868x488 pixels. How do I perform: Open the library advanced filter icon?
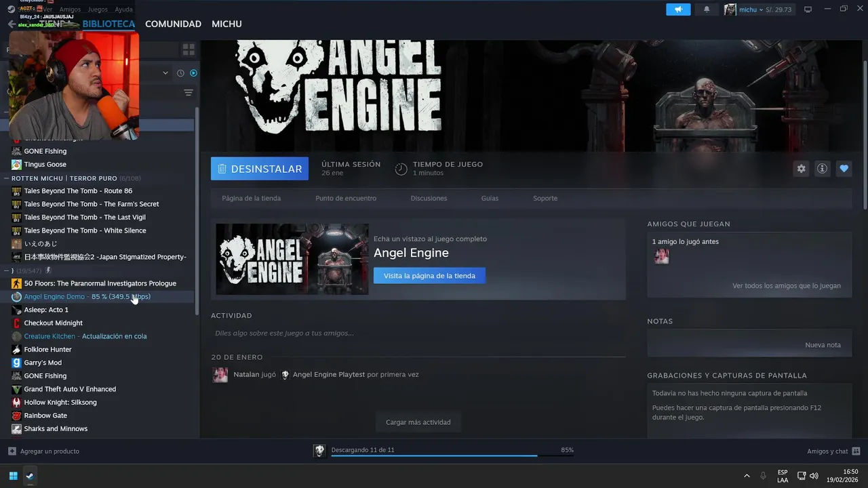pyautogui.click(x=189, y=93)
